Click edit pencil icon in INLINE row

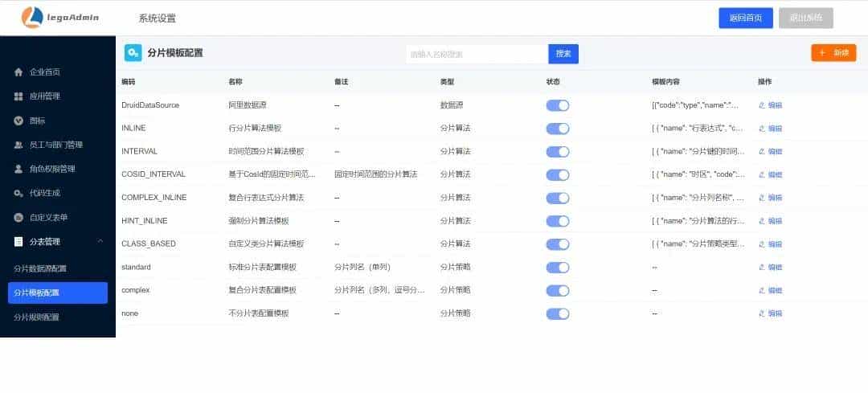coord(762,129)
